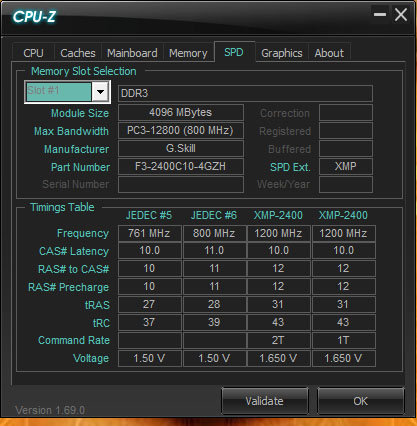Viewport: 417px width, 426px height.
Task: Click the 37 tRC value
Action: (x=149, y=322)
